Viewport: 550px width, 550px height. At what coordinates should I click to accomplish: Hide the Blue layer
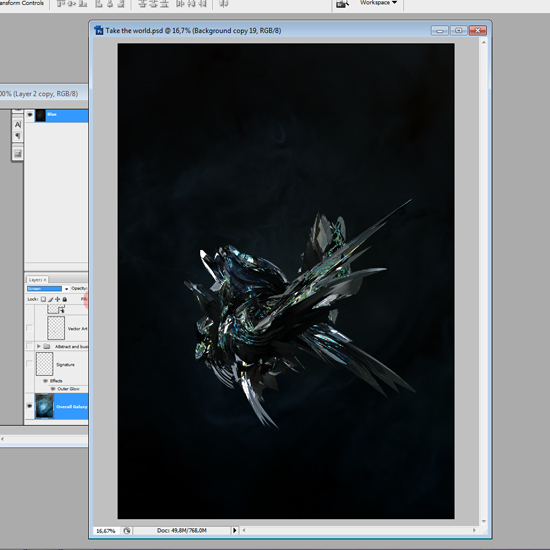(x=30, y=114)
